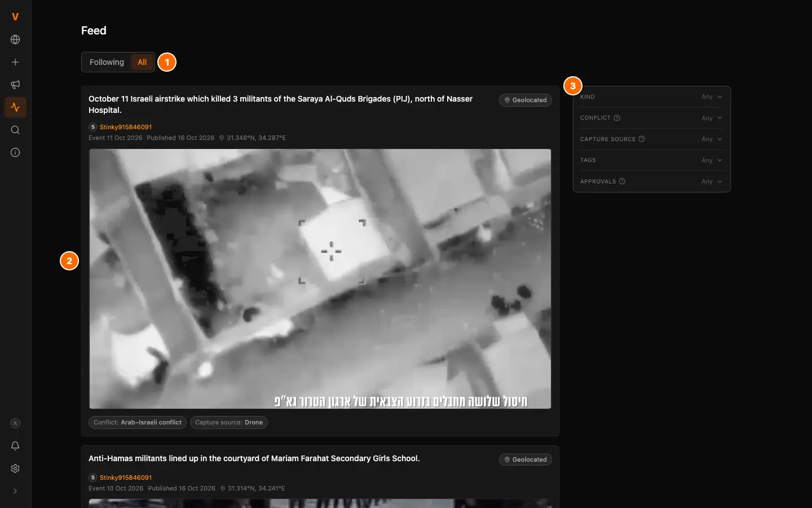Click coordinates 31.348°N, 34.287°E
Image resolution: width=812 pixels, height=508 pixels.
[x=253, y=138]
